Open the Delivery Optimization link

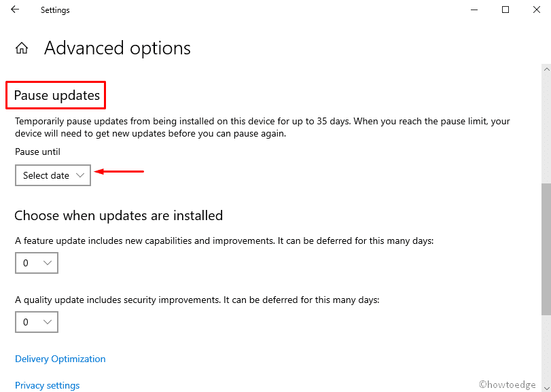click(60, 359)
